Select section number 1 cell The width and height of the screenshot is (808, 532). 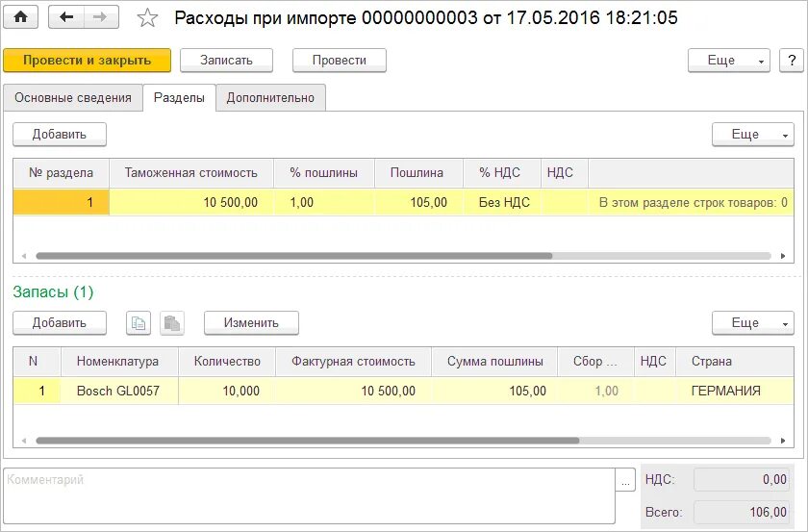tap(61, 203)
